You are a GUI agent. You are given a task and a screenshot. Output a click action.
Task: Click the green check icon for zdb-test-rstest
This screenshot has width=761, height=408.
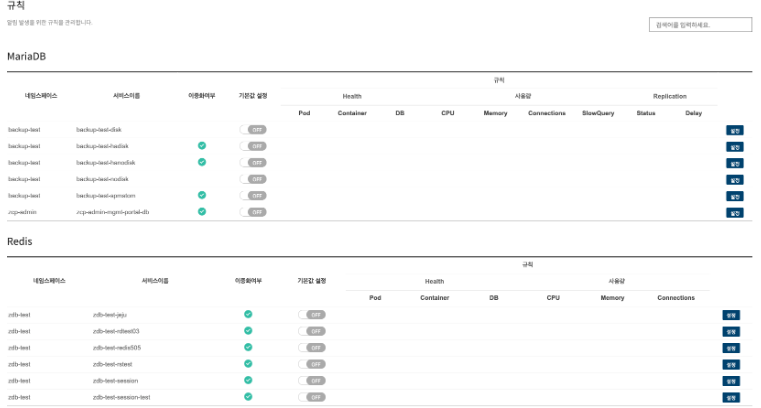click(248, 364)
